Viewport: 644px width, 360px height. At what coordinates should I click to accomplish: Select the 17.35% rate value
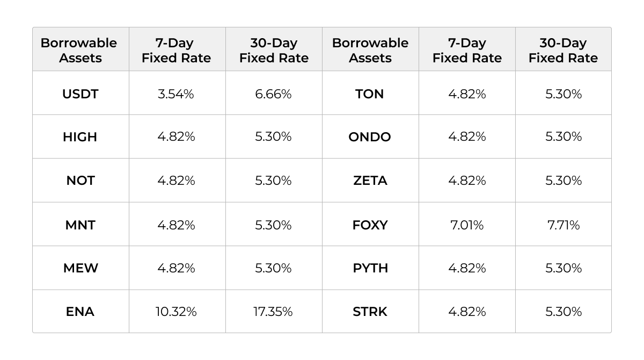coord(274,312)
